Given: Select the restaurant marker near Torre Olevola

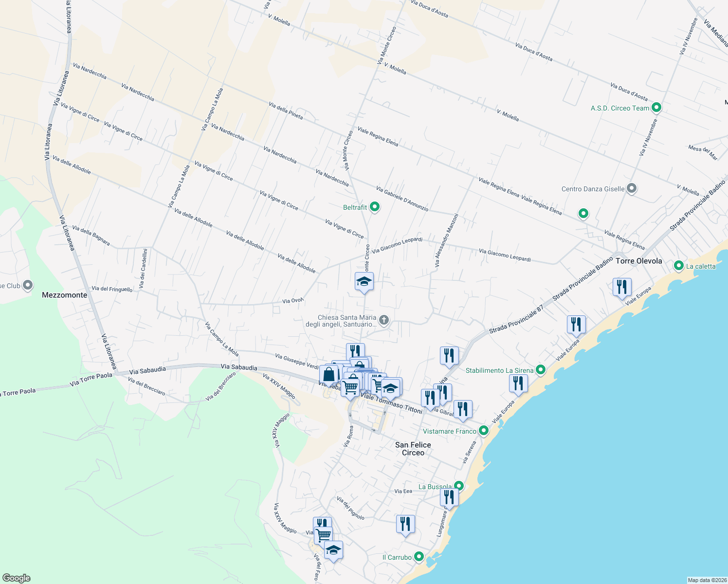Looking at the screenshot, I should (x=621, y=287).
